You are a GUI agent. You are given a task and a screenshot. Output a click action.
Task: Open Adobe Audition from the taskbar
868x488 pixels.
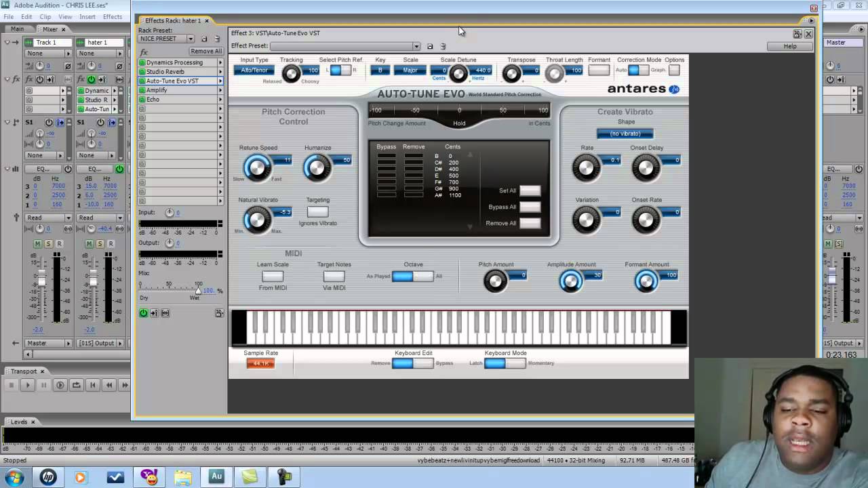tap(216, 476)
